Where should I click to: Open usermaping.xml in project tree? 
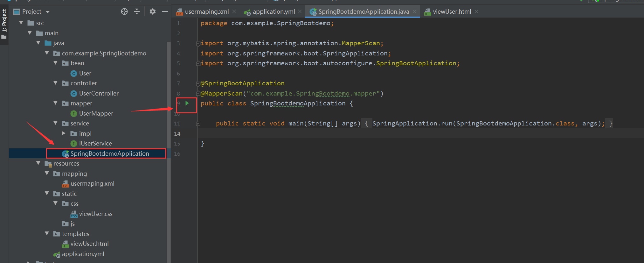[x=92, y=183]
